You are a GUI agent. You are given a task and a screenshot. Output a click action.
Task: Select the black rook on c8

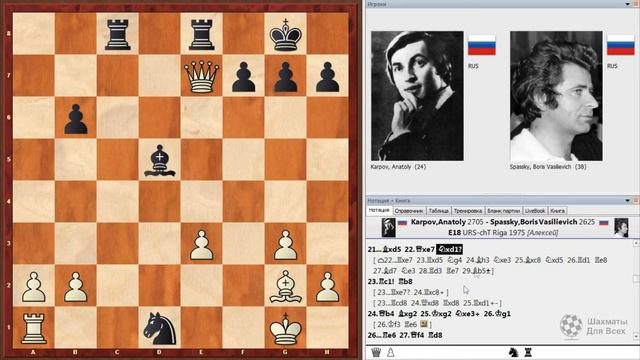tap(118, 34)
